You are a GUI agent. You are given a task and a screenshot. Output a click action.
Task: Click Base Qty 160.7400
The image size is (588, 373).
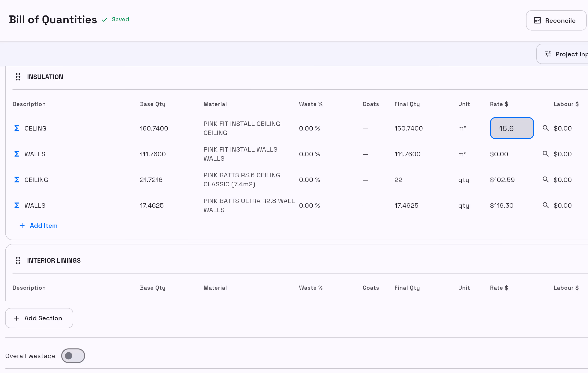(x=154, y=128)
